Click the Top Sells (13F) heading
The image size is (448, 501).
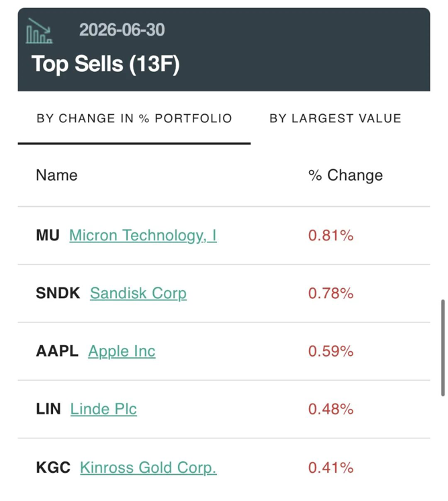pyautogui.click(x=105, y=64)
